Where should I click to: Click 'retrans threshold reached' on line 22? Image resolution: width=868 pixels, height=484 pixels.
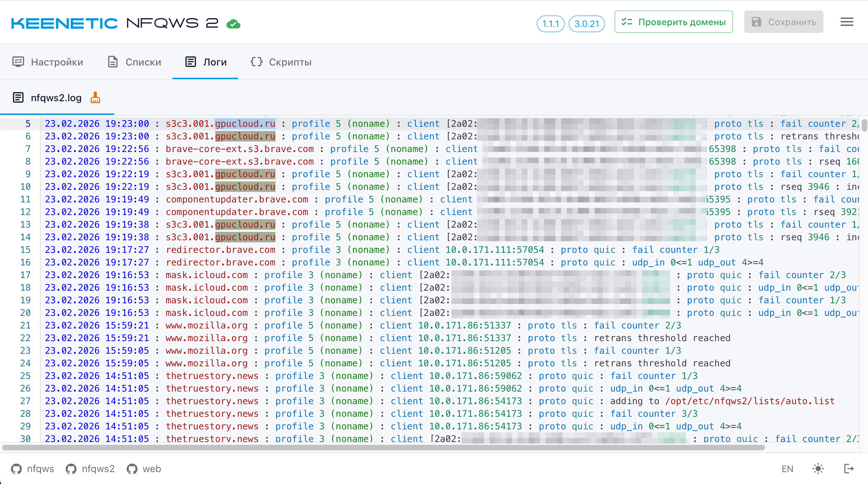(662, 338)
